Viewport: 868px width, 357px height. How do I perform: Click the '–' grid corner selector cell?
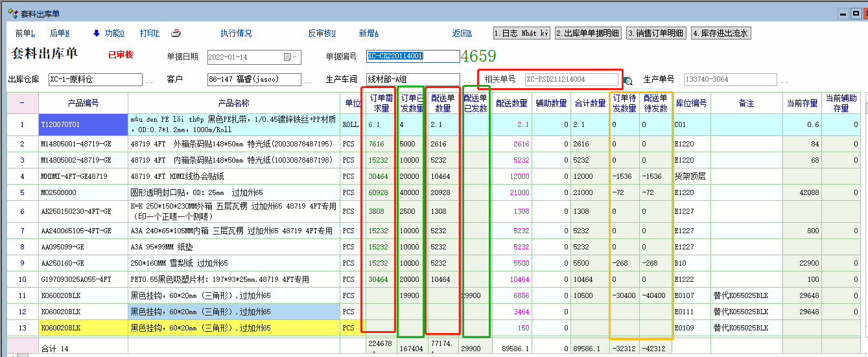point(23,103)
